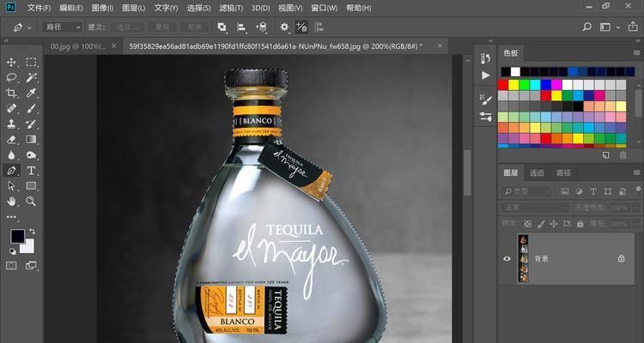The height and width of the screenshot is (343, 644).
Task: Click the 蒙版 button
Action: (x=162, y=27)
